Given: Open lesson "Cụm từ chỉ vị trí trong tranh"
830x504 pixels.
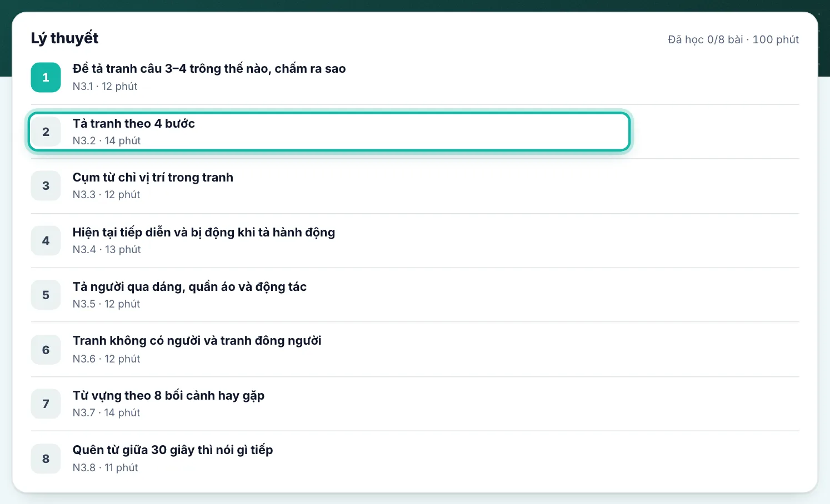Looking at the screenshot, I should pyautogui.click(x=415, y=185).
